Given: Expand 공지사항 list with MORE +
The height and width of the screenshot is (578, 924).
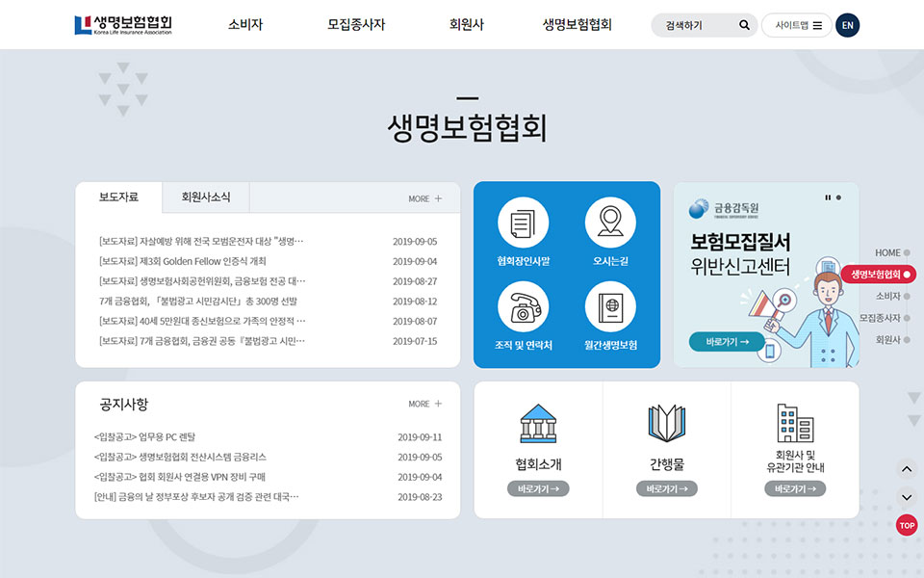Looking at the screenshot, I should point(424,404).
